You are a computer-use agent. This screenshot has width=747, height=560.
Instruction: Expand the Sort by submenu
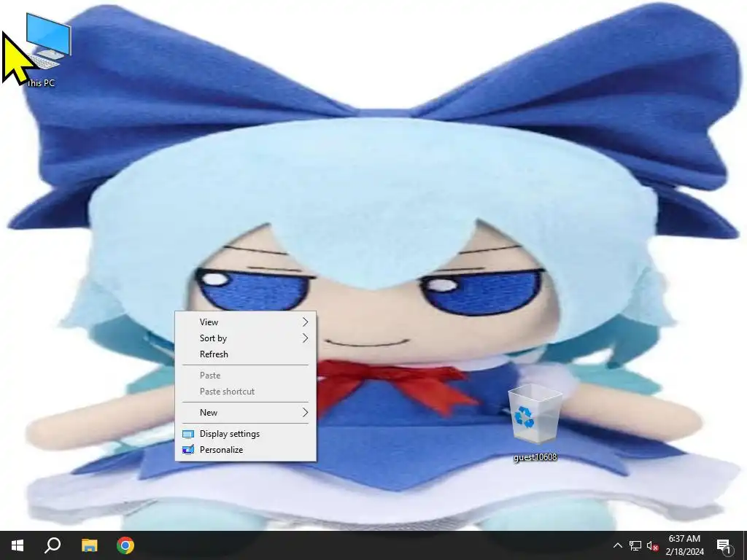(x=245, y=338)
